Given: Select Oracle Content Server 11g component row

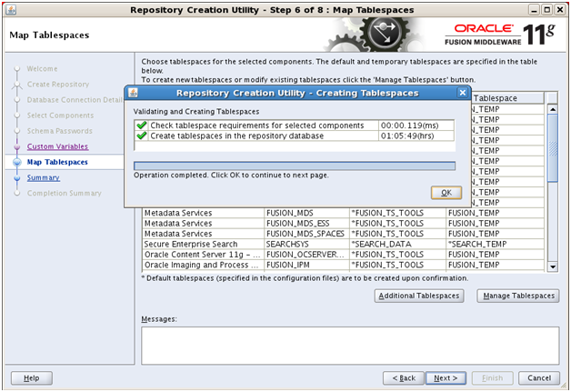Looking at the screenshot, I should (203, 255).
